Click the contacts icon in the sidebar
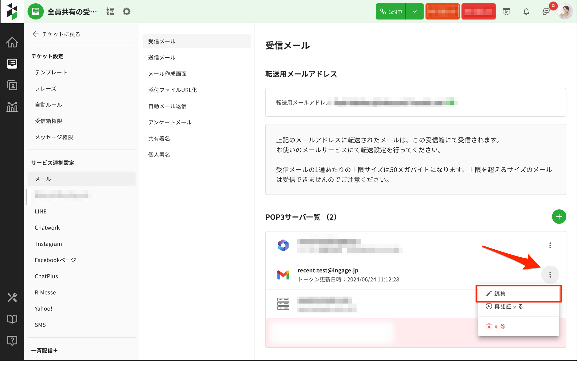 coord(12,85)
